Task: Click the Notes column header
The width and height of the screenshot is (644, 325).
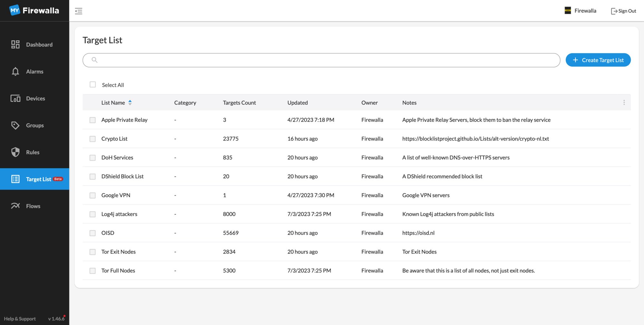Action: pyautogui.click(x=409, y=103)
